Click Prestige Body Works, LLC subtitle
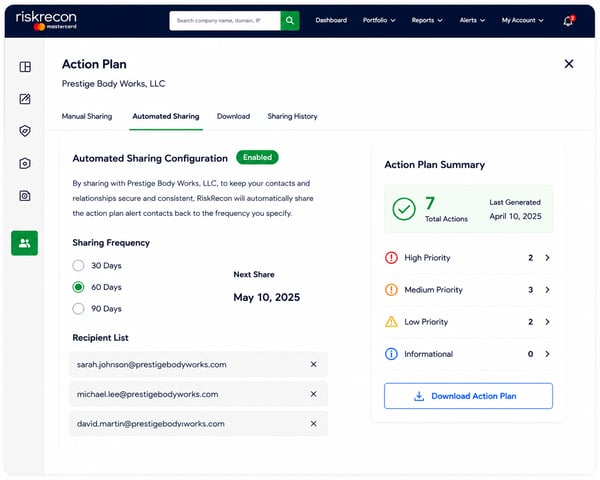Viewport: 600px width, 480px height. pyautogui.click(x=114, y=84)
